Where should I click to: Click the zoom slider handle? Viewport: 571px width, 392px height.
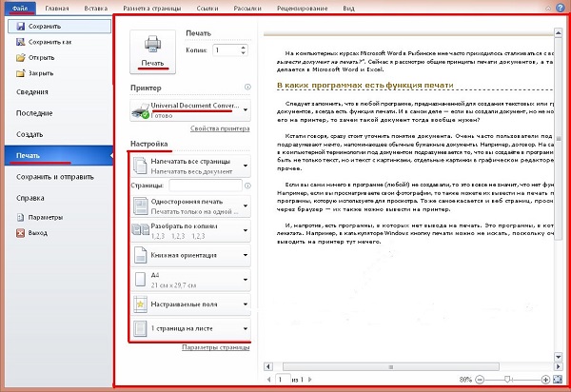(x=507, y=379)
